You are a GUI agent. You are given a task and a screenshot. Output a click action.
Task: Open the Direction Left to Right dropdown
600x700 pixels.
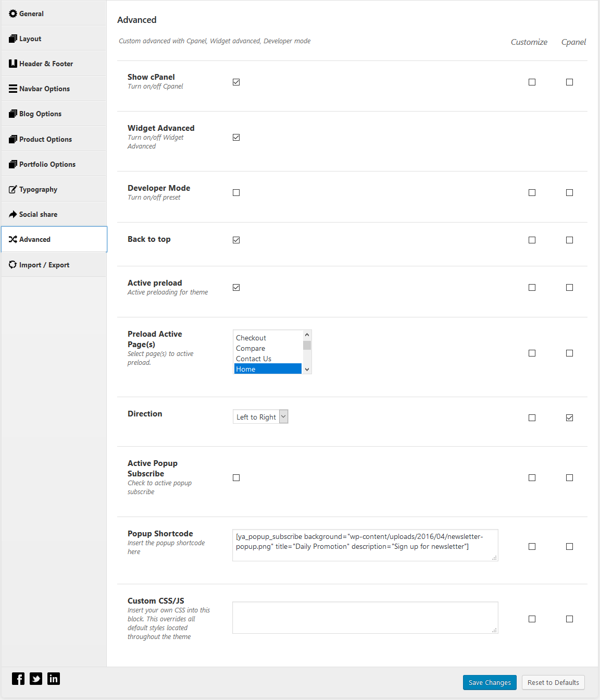260,416
